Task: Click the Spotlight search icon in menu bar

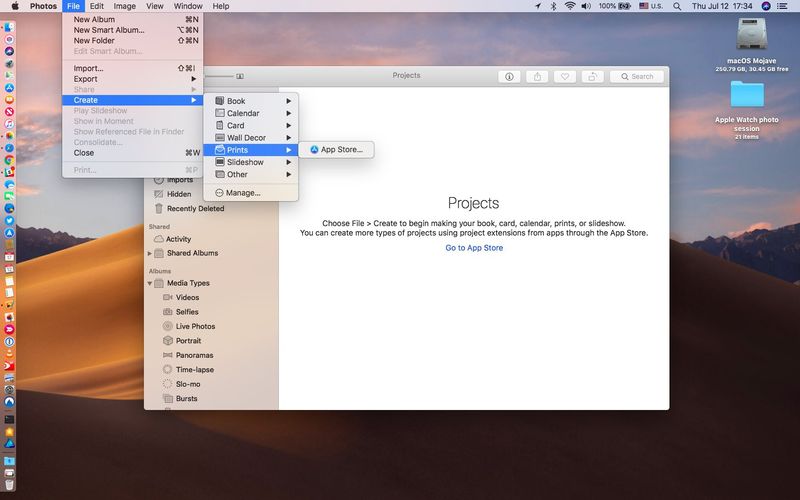Action: click(x=677, y=6)
